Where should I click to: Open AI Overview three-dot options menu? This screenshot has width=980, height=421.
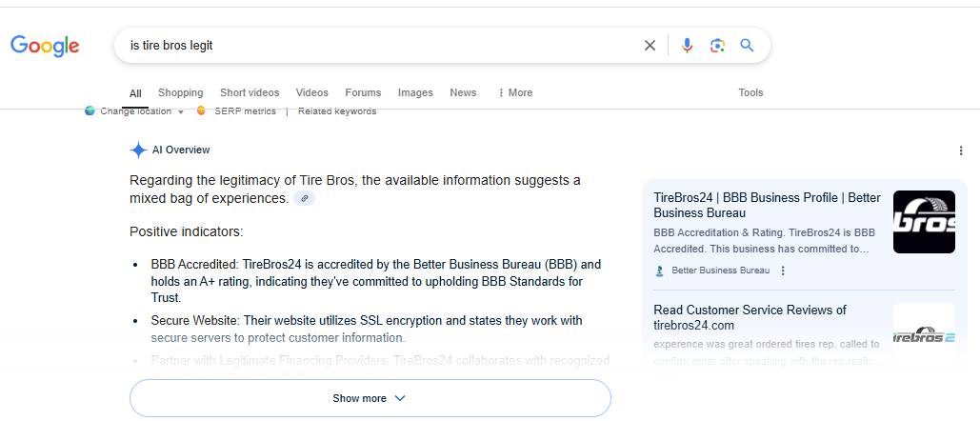[961, 150]
